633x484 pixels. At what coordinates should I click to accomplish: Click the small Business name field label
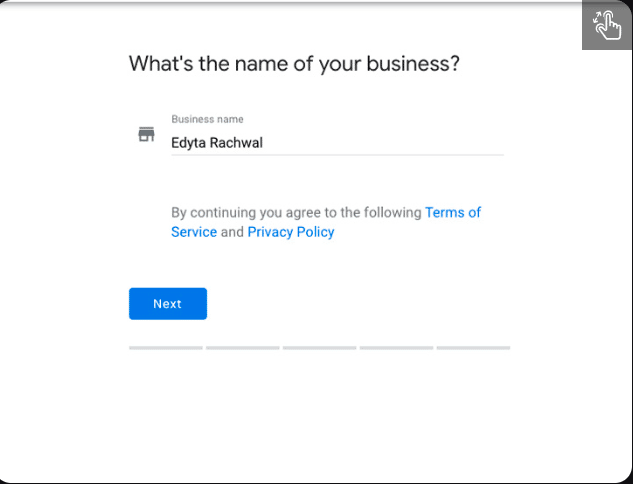click(207, 120)
